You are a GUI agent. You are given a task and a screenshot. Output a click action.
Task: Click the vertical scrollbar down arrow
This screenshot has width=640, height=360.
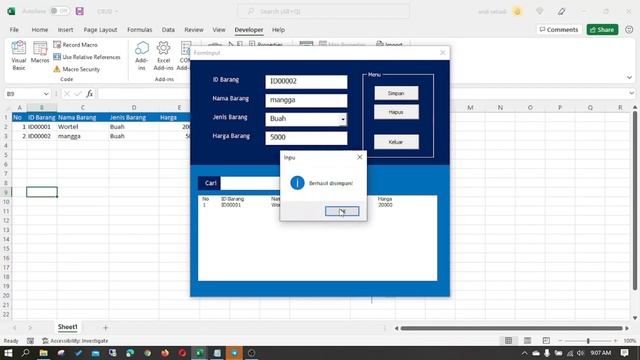635,318
